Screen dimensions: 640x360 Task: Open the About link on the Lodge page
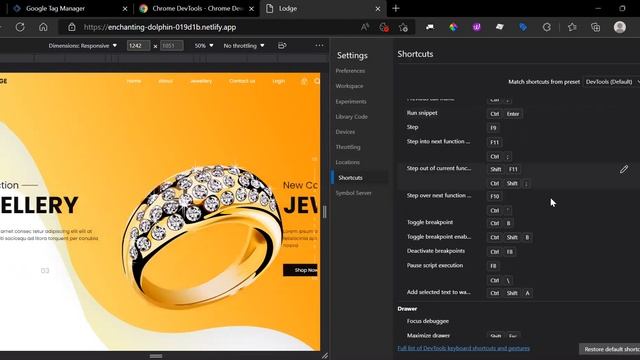pos(165,81)
